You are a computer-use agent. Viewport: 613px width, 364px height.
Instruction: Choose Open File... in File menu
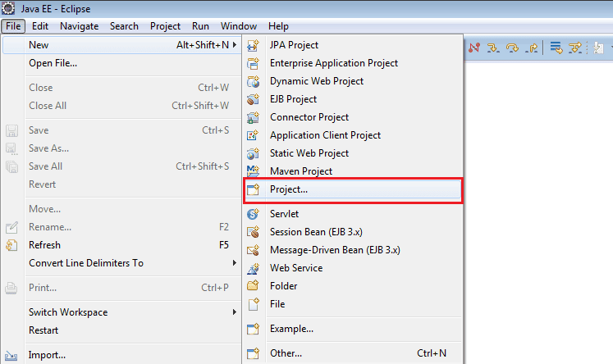click(121, 63)
